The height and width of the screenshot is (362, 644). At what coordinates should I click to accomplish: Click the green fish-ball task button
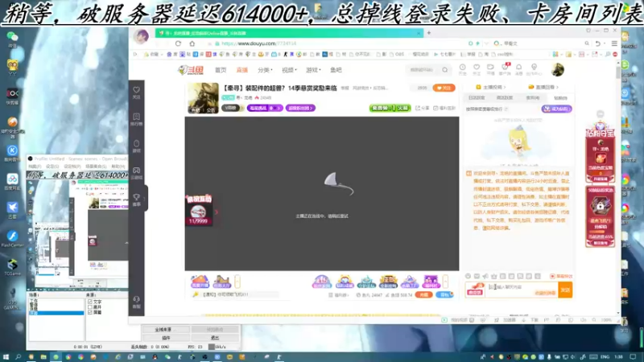coord(390,108)
